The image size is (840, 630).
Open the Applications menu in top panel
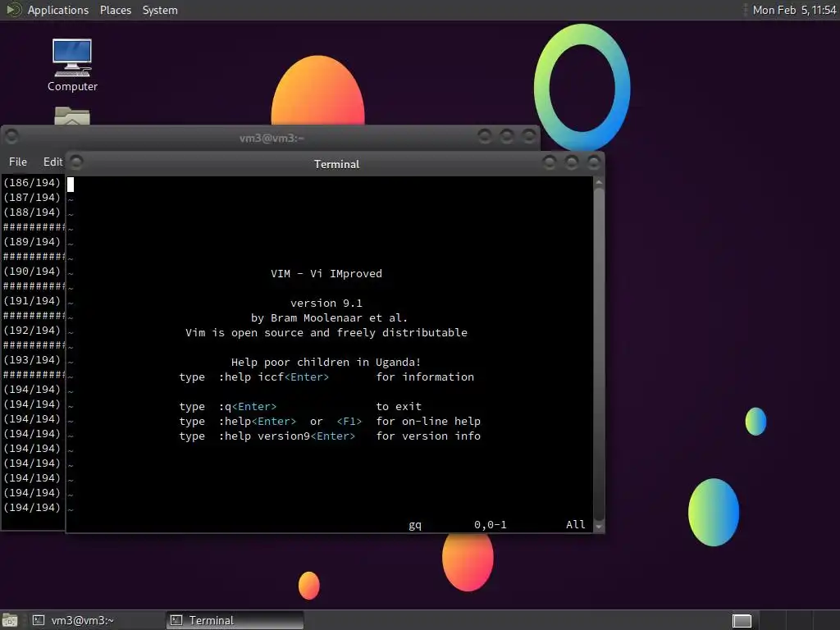point(58,10)
